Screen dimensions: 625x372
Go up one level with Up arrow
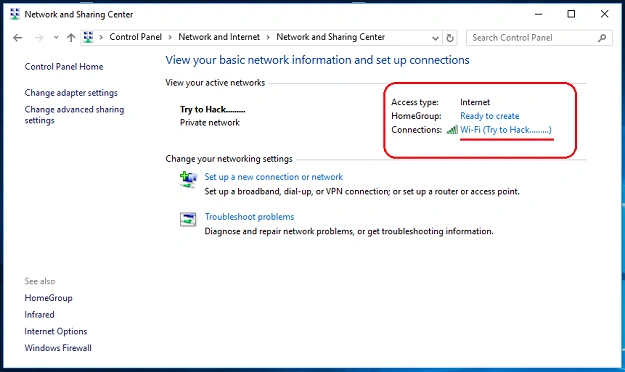pos(71,37)
